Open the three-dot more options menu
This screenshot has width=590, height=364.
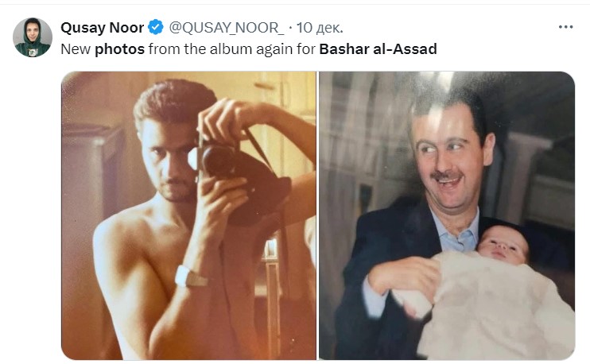pos(565,27)
